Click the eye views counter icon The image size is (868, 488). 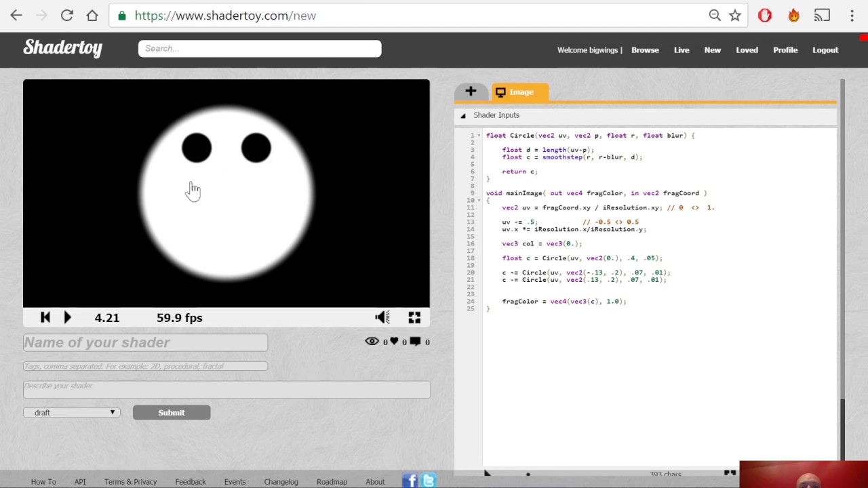[x=372, y=341]
